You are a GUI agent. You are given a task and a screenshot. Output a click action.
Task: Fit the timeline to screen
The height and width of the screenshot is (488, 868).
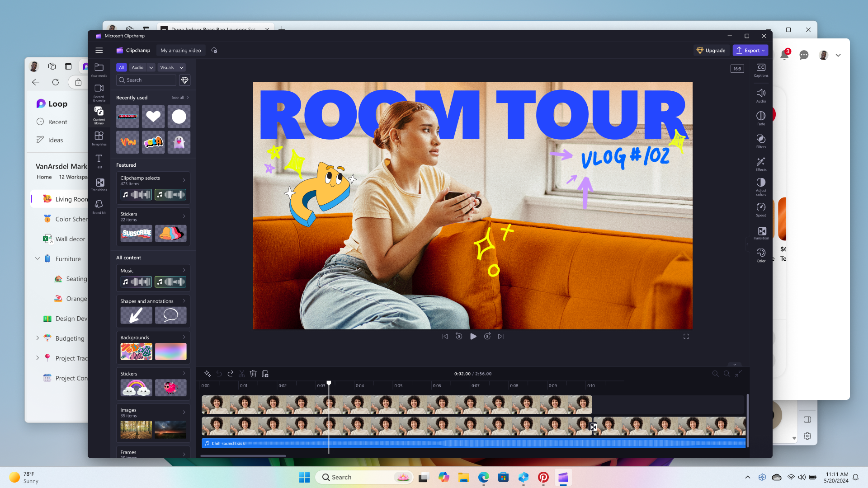[x=738, y=374]
